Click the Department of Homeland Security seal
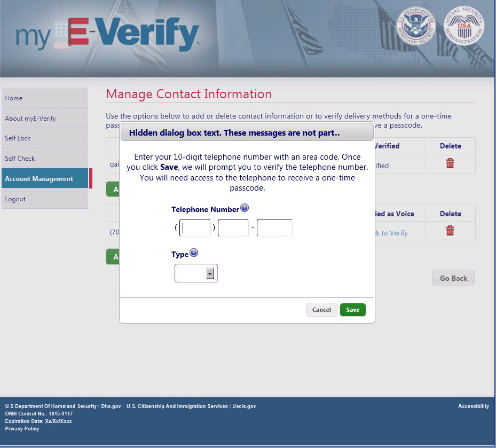Image resolution: width=496 pixels, height=448 pixels. tap(416, 26)
